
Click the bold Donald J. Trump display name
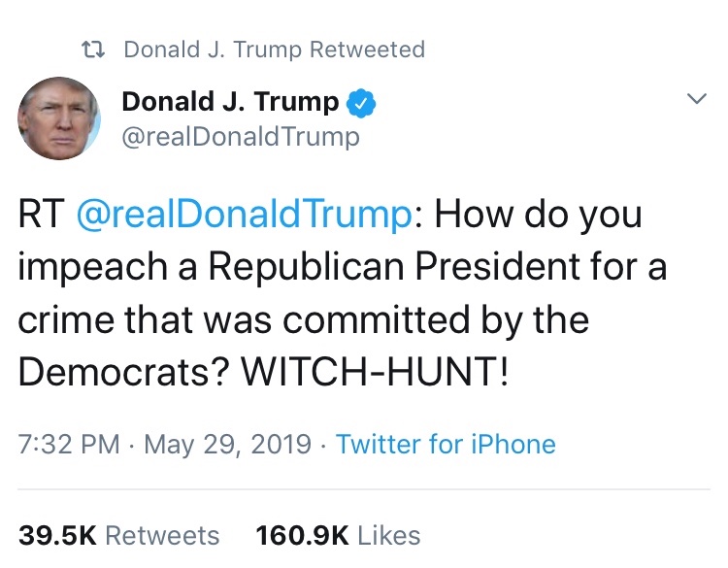231,101
